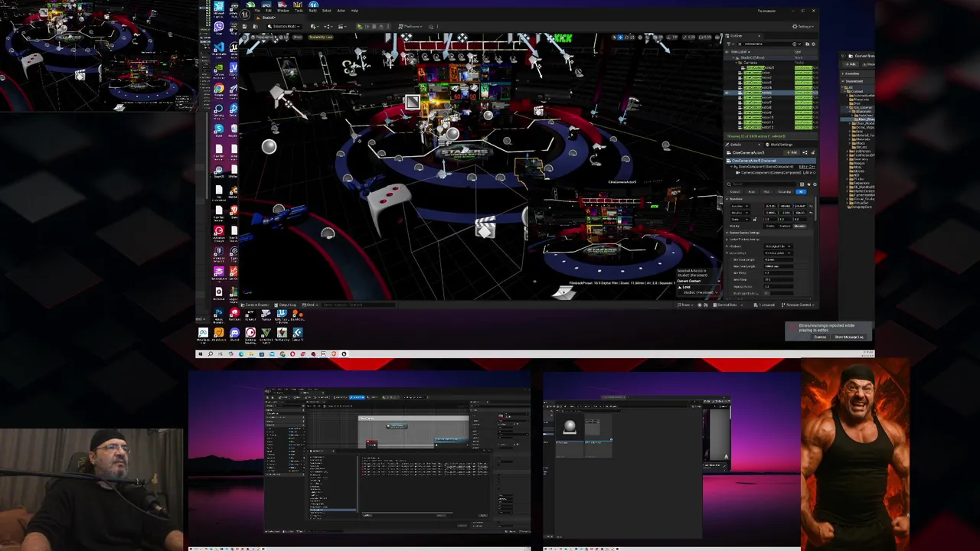Click the Perspective viewport mode button

(x=262, y=37)
